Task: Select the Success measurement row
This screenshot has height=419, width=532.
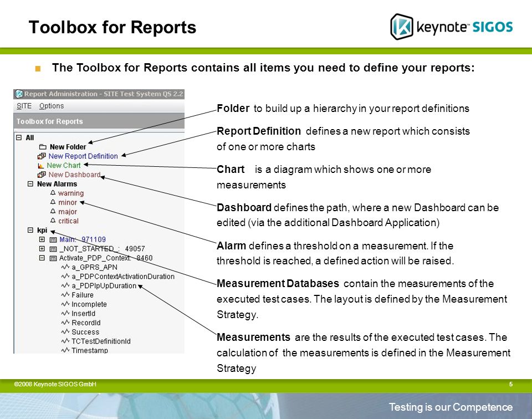Action: click(85, 332)
